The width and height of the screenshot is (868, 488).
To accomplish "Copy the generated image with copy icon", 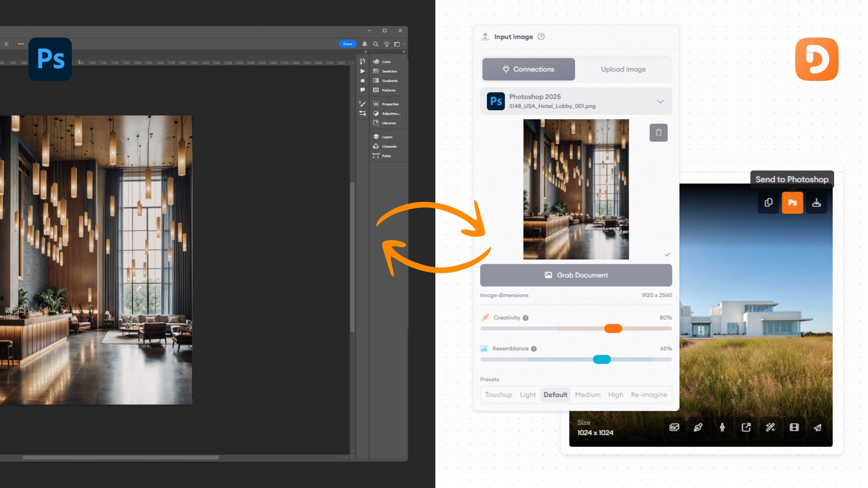I will point(768,202).
